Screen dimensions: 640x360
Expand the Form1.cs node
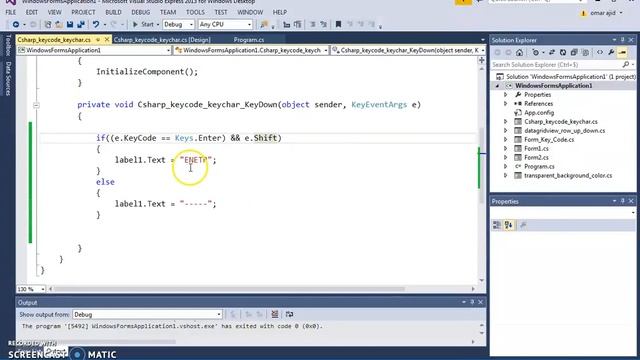[x=506, y=149]
